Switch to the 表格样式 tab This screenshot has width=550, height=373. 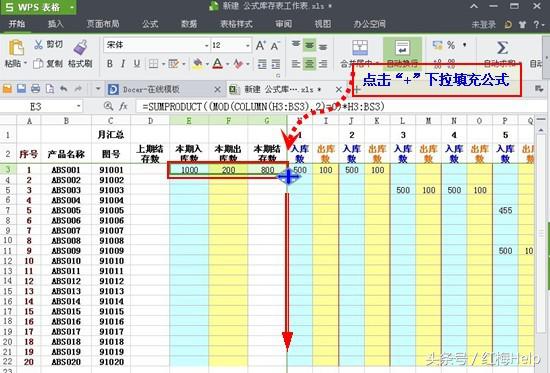236,24
